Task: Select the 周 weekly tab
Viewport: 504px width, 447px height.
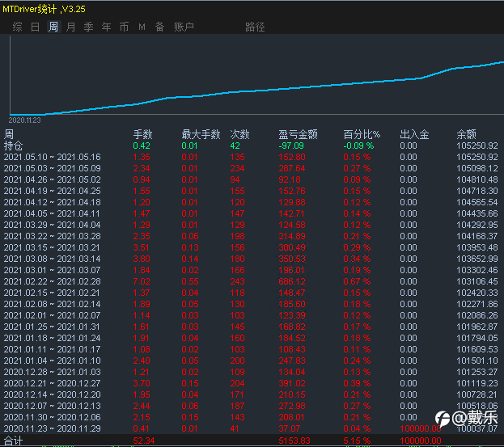Action: pyautogui.click(x=53, y=27)
